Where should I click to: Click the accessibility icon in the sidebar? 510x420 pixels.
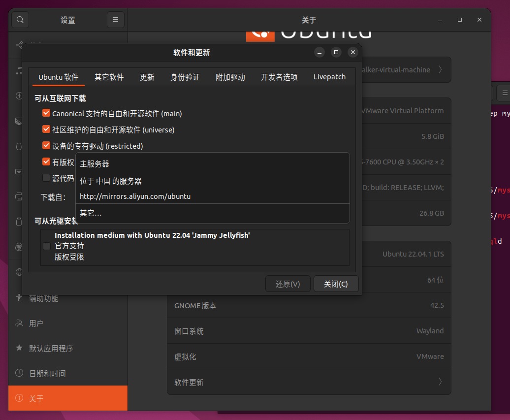[x=19, y=297]
